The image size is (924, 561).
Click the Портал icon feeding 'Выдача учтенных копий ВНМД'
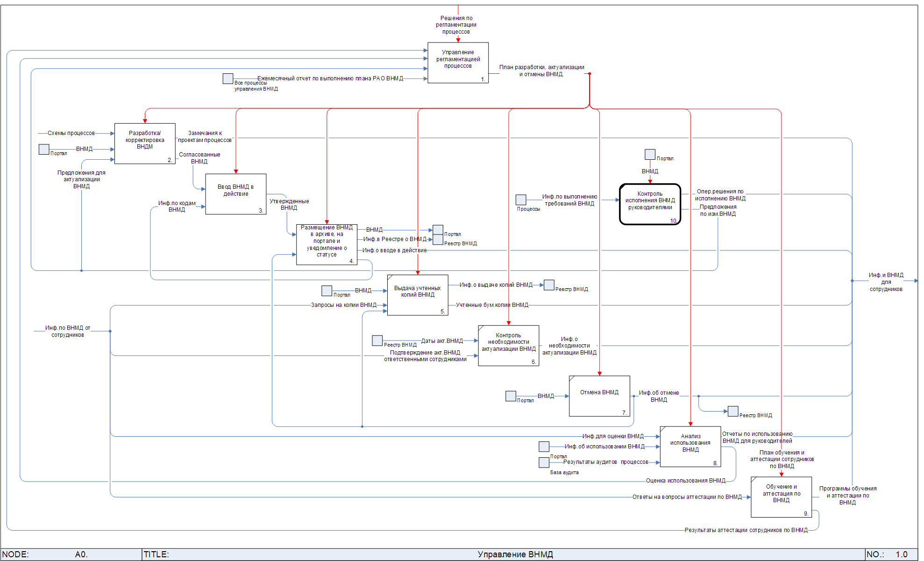327,291
